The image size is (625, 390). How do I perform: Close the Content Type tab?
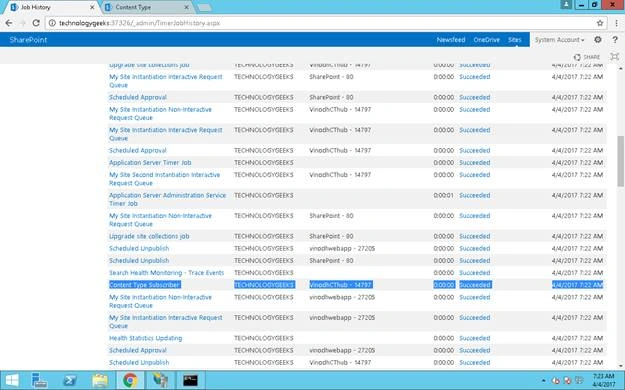pos(186,7)
